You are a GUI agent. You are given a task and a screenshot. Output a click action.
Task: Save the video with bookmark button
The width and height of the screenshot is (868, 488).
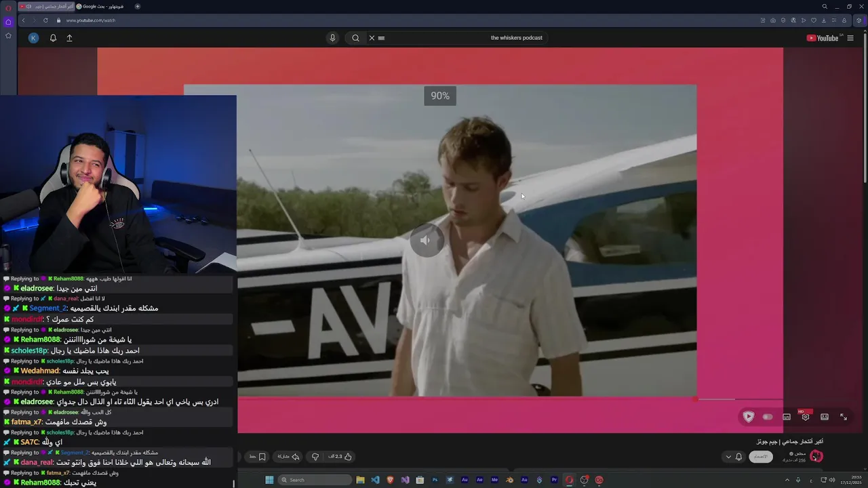(x=258, y=457)
